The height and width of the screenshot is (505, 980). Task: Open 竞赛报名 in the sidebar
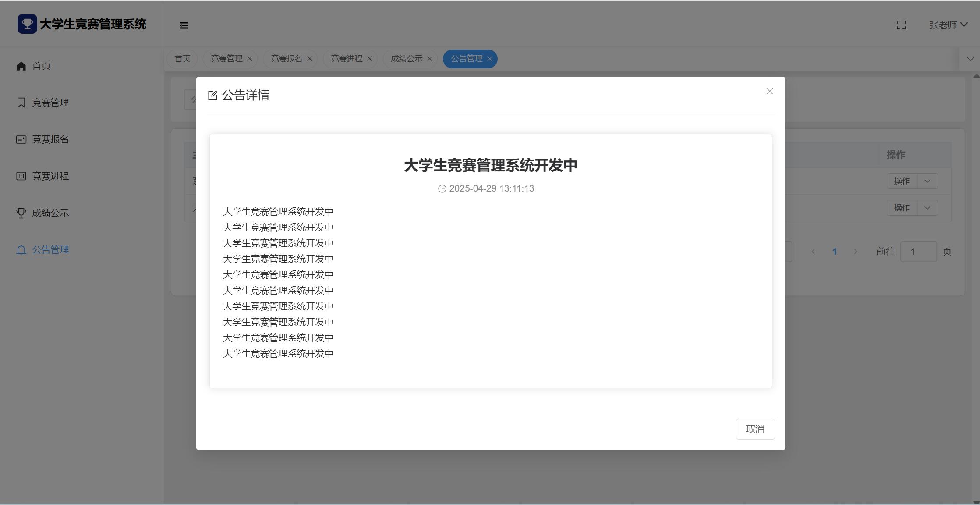coord(50,139)
